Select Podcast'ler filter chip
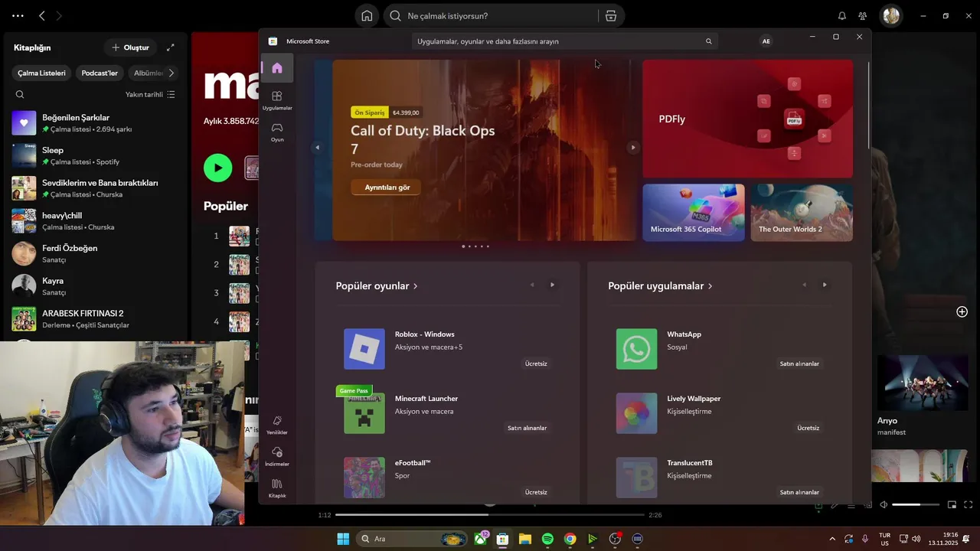 [100, 73]
